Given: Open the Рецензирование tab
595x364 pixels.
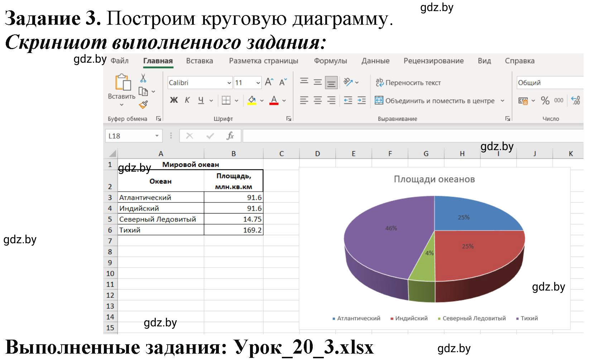Looking at the screenshot, I should pyautogui.click(x=433, y=61).
